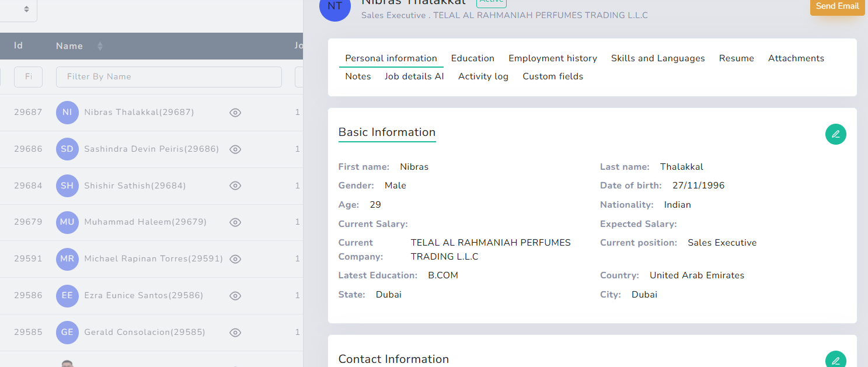This screenshot has width=868, height=367.
Task: Switch to the Education tab
Action: 472,58
